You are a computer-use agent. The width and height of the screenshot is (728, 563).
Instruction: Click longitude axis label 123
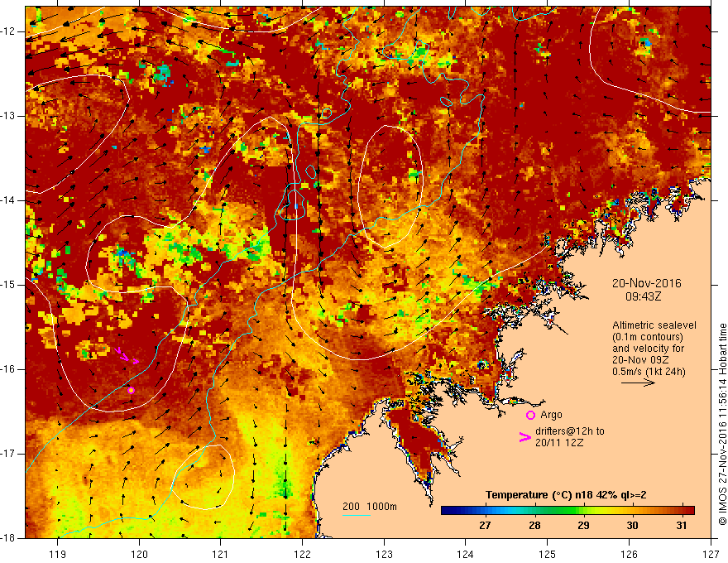384,554
